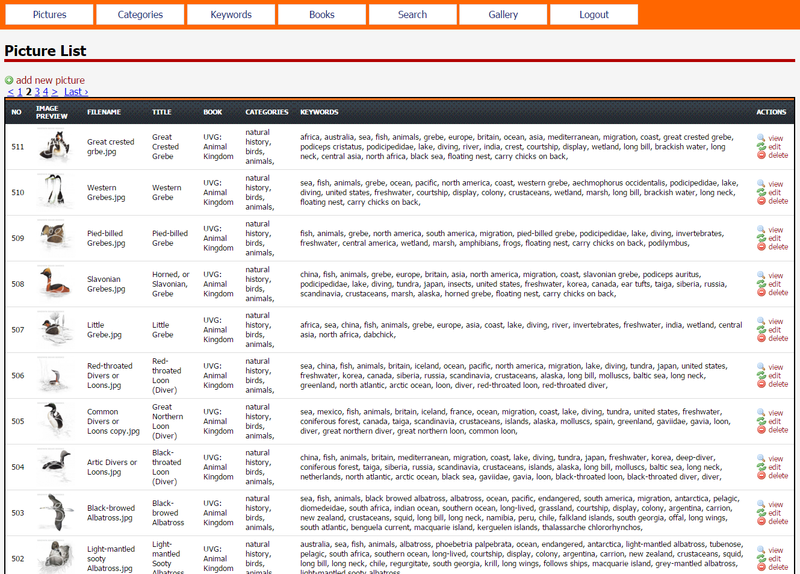
Task: Open the Pictures menu tab
Action: click(x=49, y=15)
